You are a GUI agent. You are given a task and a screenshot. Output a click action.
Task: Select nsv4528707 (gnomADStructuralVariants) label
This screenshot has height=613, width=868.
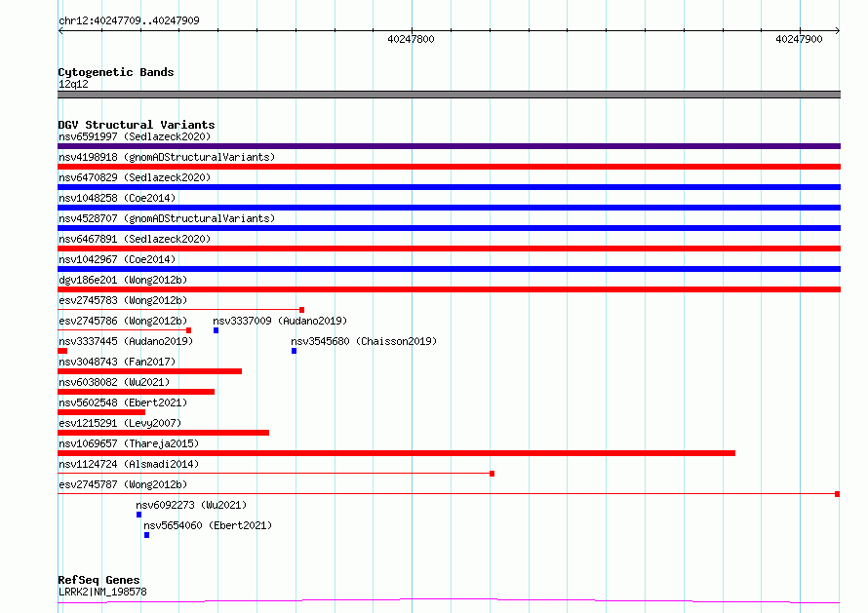167,218
